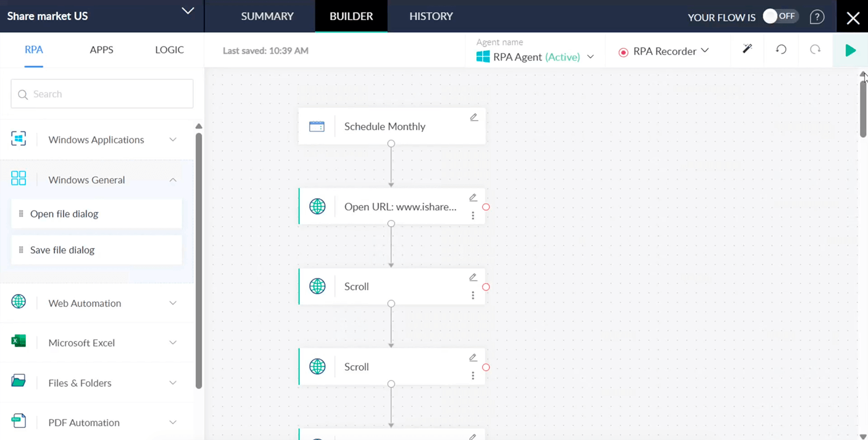Open the APPS tab
The width and height of the screenshot is (868, 440).
[101, 50]
